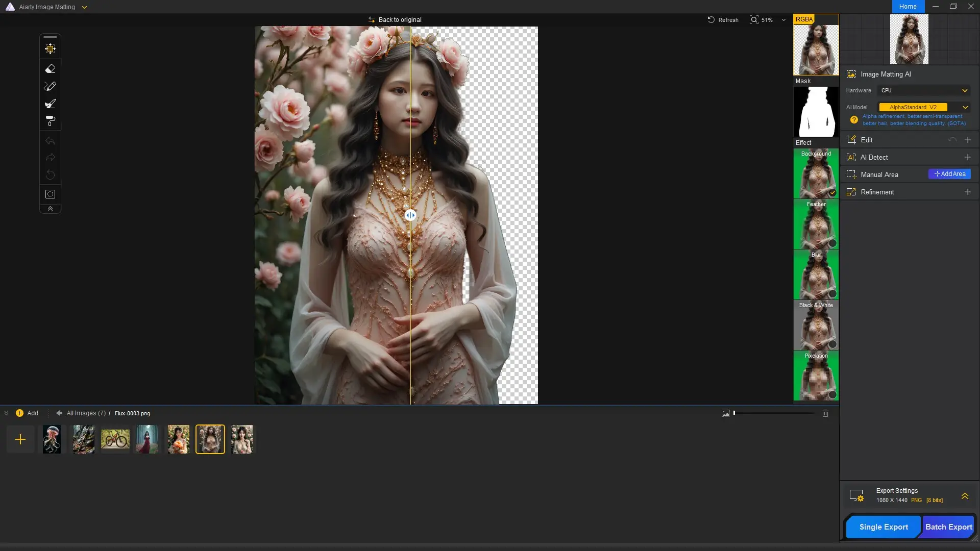The width and height of the screenshot is (980, 551).
Task: Click the Add Area button
Action: click(x=949, y=174)
